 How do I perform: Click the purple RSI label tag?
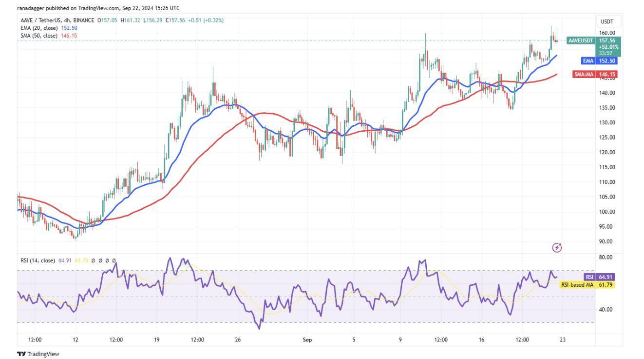590,277
